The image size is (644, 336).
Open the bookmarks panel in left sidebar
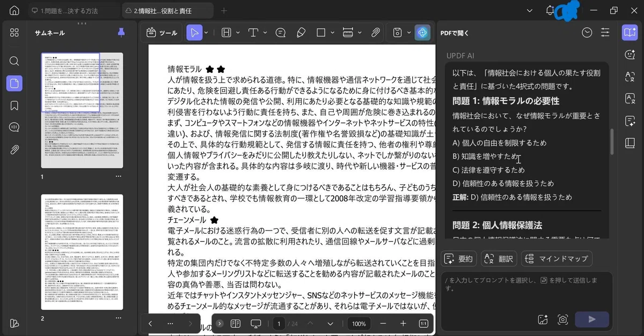coord(14,105)
